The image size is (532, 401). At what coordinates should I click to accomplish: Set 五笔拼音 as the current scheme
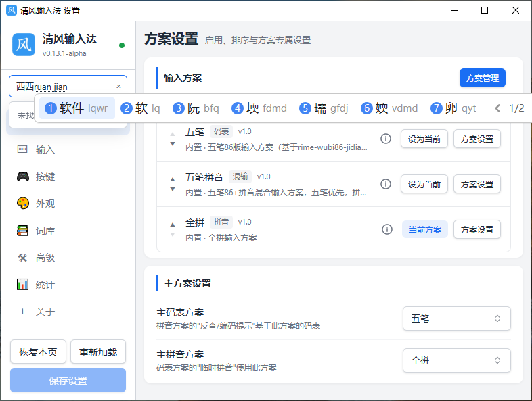point(424,185)
